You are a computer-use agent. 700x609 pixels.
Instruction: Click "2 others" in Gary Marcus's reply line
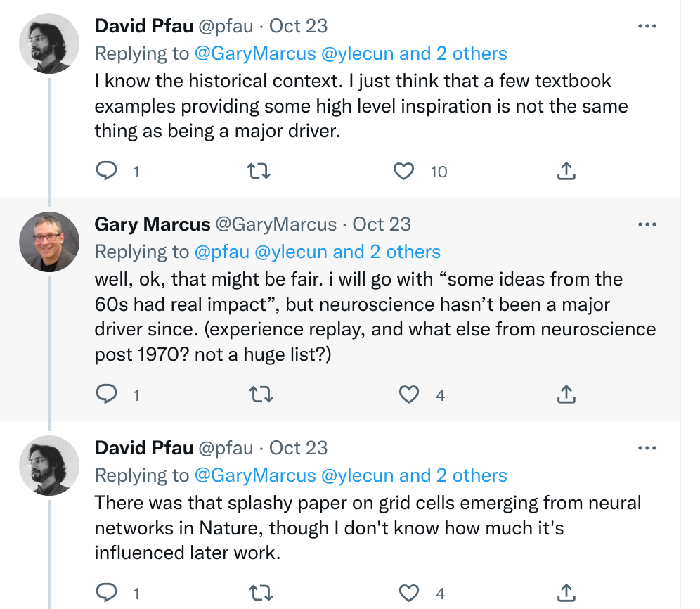point(408,252)
